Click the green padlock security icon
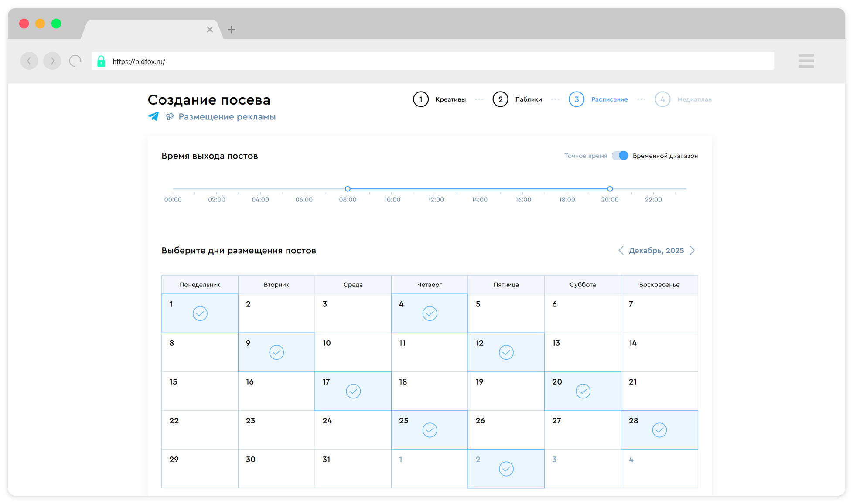Image resolution: width=853 pixels, height=504 pixels. pyautogui.click(x=101, y=61)
